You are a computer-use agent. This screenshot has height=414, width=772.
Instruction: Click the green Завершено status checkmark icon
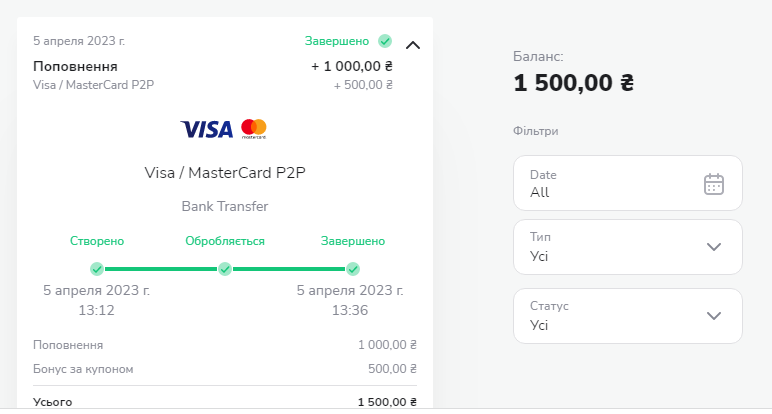point(385,41)
